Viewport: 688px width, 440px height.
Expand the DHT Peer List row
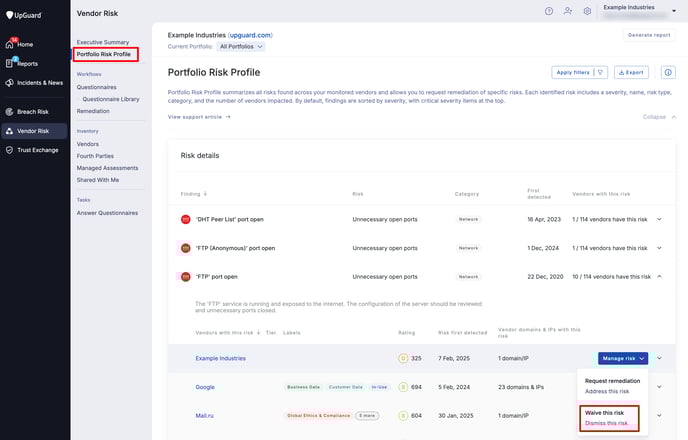coord(659,219)
